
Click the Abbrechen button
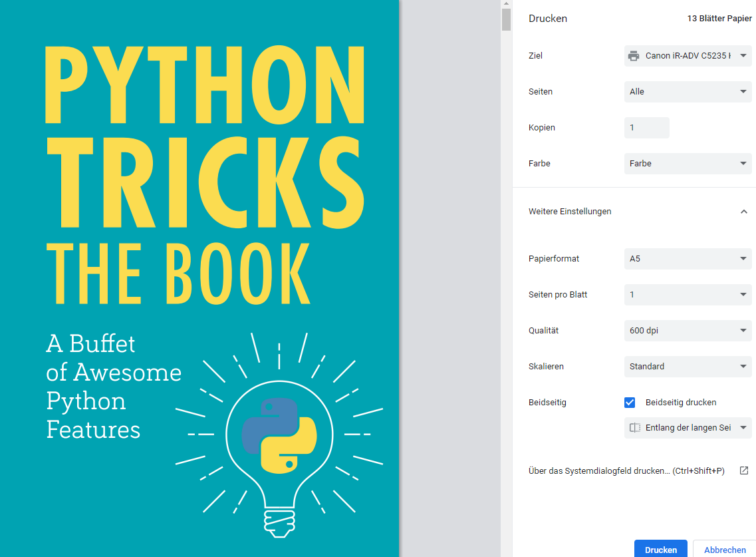tap(724, 549)
